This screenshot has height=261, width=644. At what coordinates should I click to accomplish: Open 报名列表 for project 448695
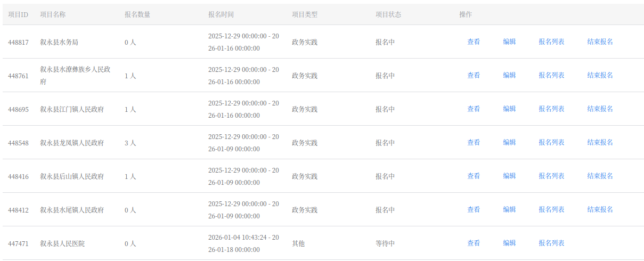click(551, 109)
